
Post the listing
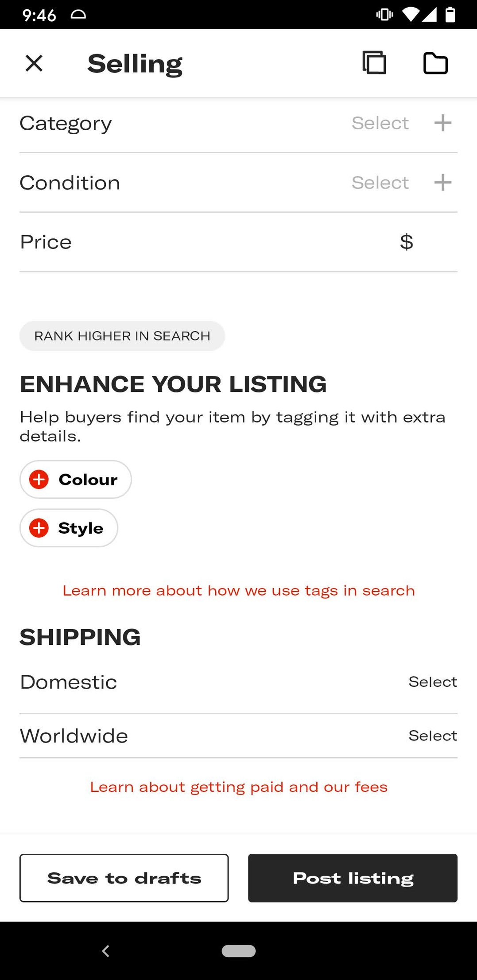tap(353, 878)
